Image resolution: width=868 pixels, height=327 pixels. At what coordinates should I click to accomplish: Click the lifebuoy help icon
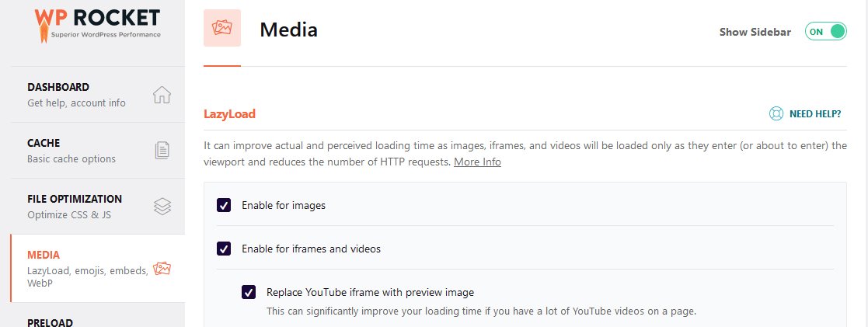(x=776, y=114)
